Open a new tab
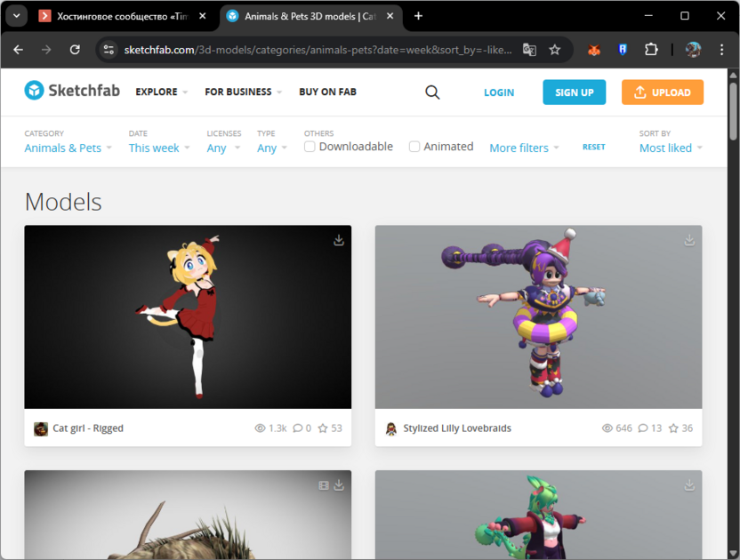Viewport: 740px width, 560px height. [x=418, y=16]
